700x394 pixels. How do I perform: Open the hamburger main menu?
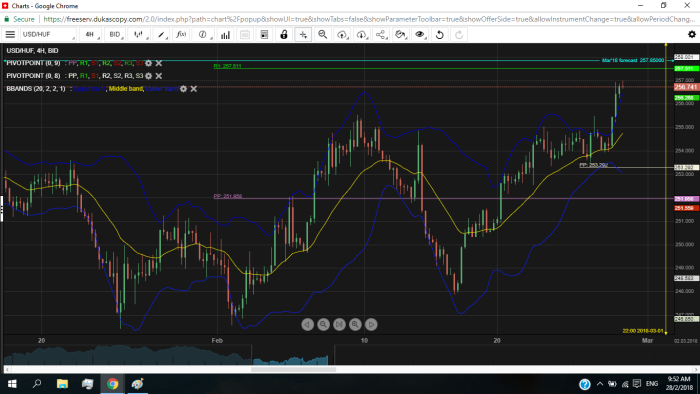[x=10, y=34]
